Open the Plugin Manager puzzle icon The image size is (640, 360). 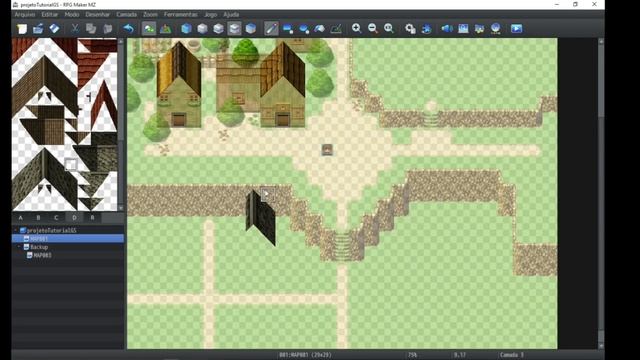click(x=426, y=29)
